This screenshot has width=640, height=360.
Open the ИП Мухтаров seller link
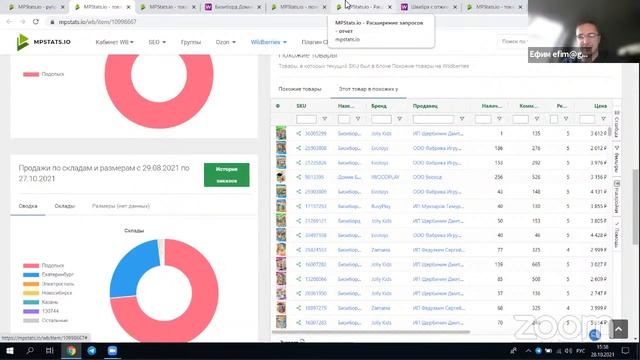click(438, 206)
